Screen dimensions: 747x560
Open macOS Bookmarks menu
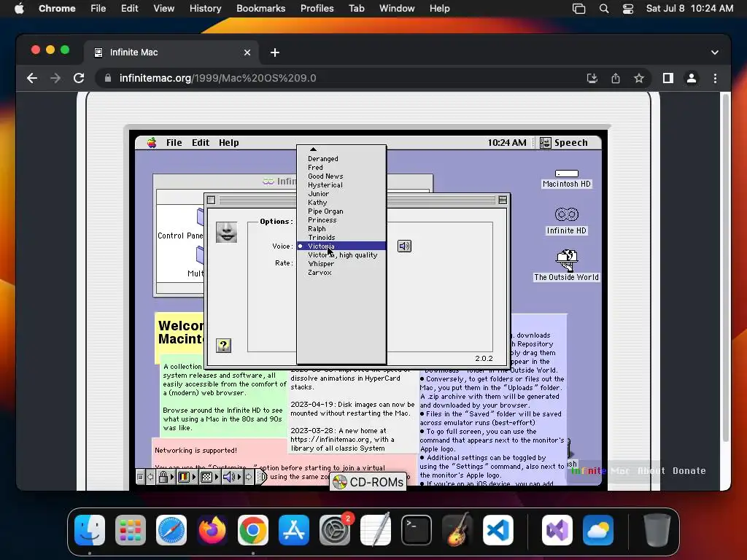pos(260,8)
